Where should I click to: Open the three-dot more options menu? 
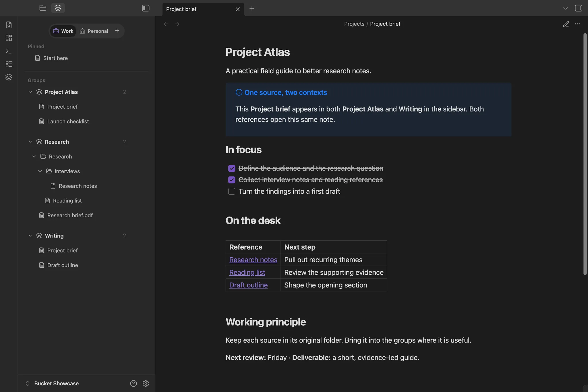point(577,24)
